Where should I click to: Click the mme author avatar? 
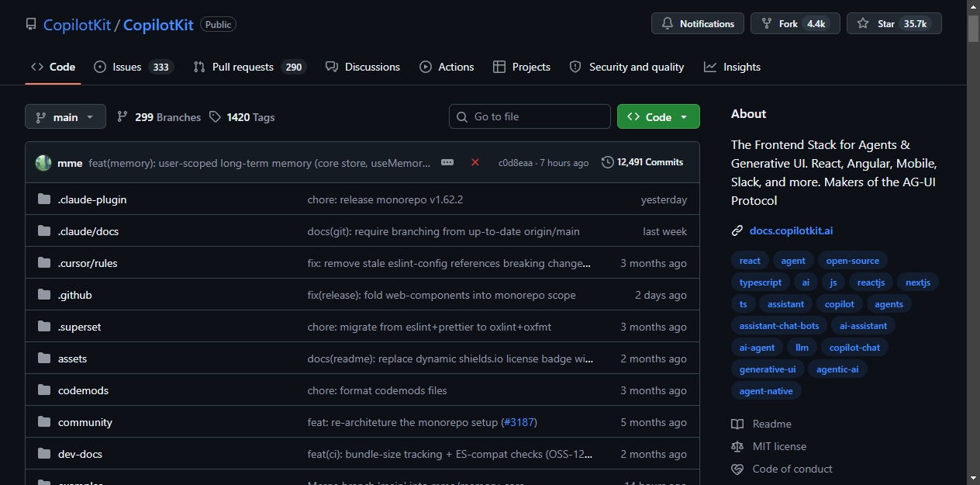pos(43,162)
